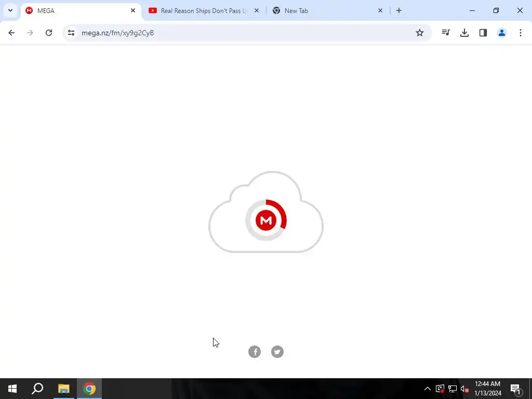
Task: Click the MEGA loading logo
Action: coord(266,220)
